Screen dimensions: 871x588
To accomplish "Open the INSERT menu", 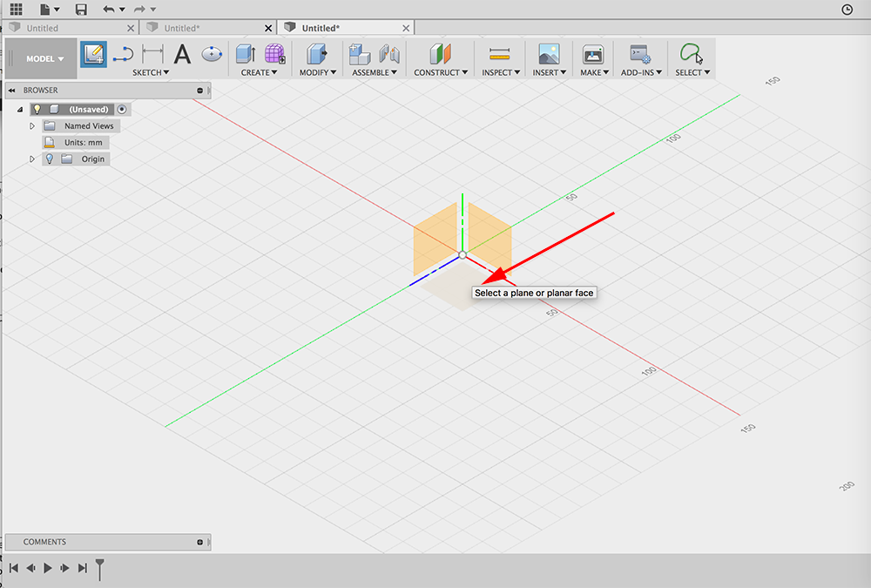I will coord(550,72).
